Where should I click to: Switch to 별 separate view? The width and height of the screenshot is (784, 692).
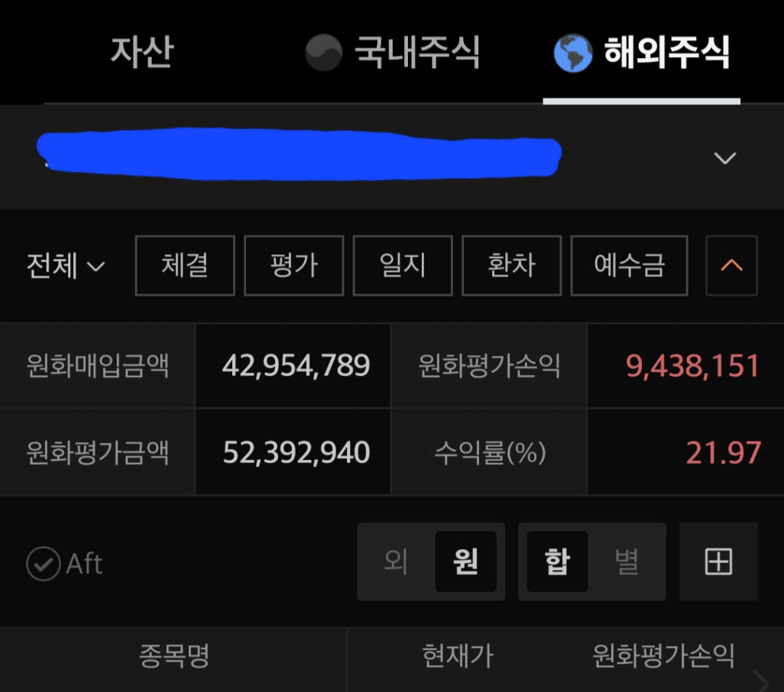tap(627, 561)
